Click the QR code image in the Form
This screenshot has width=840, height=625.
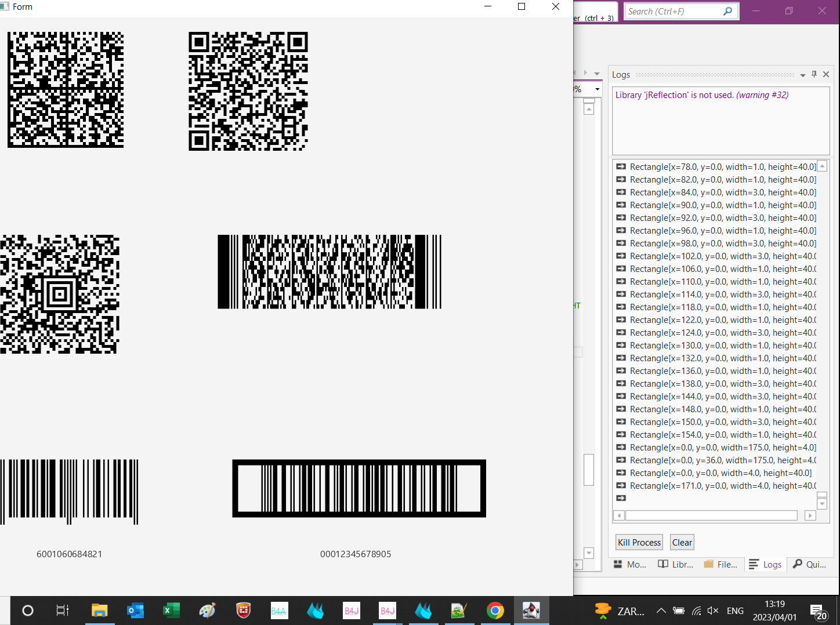coord(248,91)
